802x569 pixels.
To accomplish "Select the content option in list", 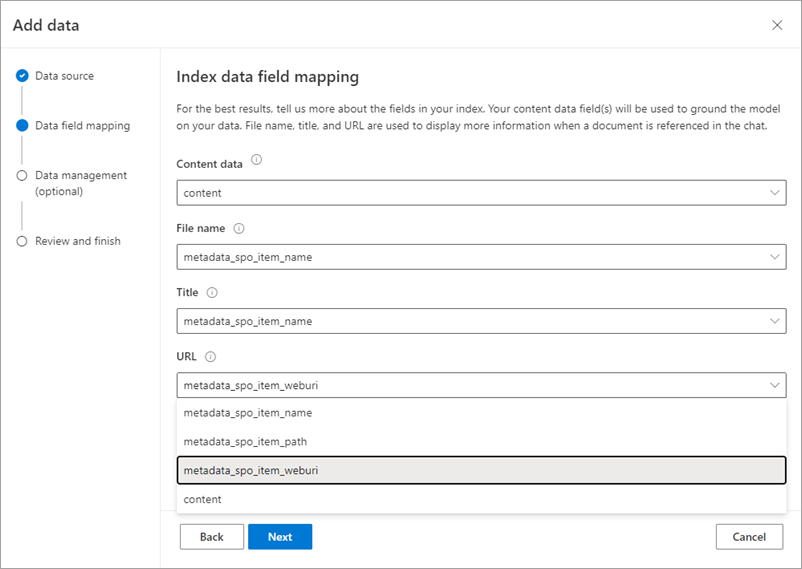I will [x=203, y=499].
